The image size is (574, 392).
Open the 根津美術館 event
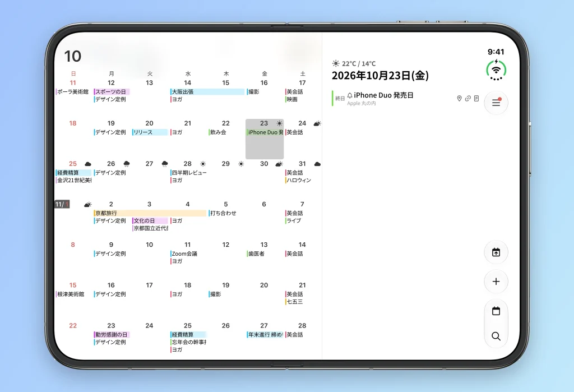point(70,294)
